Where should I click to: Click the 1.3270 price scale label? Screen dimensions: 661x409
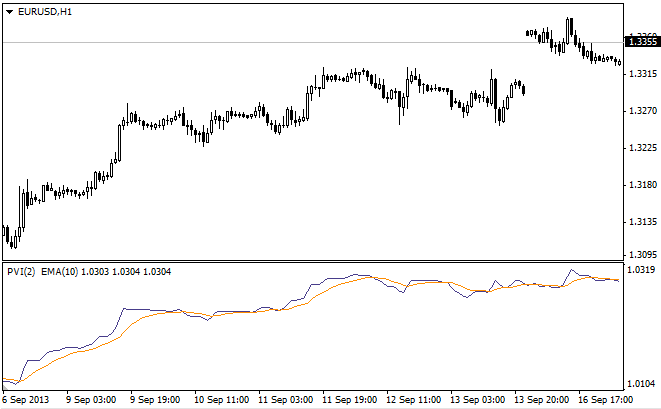point(640,110)
